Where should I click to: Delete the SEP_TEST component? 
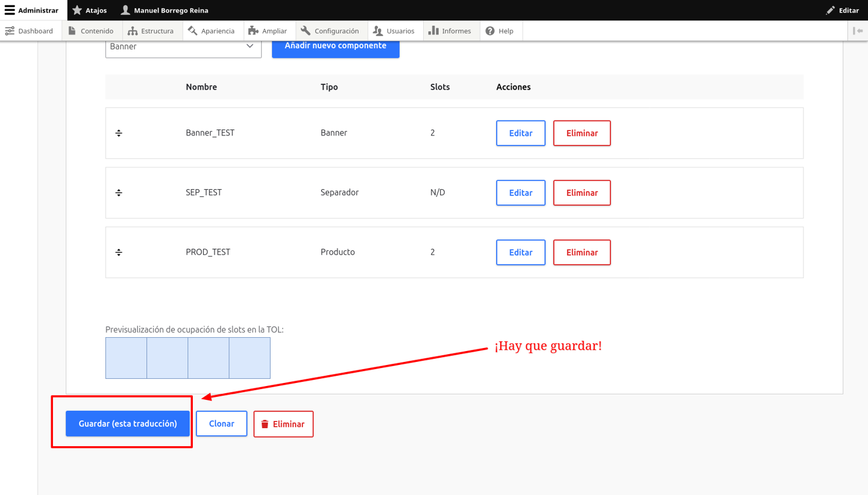click(582, 193)
